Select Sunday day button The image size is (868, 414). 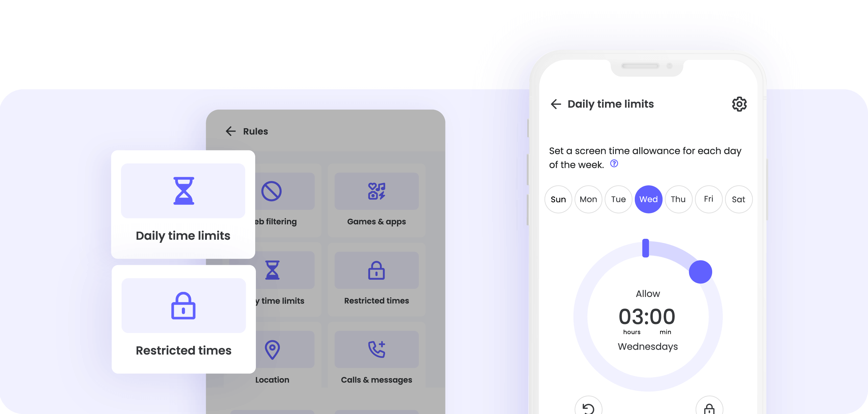click(x=558, y=199)
